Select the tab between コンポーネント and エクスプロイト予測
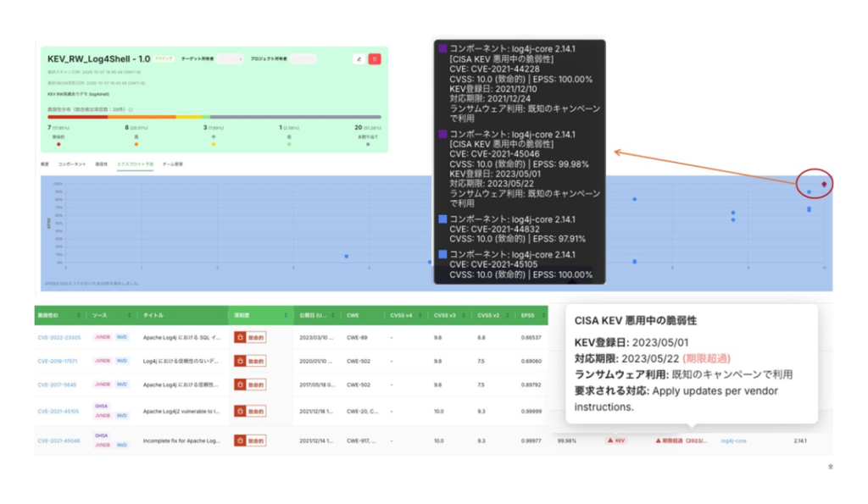Screen dimensions: 868x504 (x=102, y=164)
